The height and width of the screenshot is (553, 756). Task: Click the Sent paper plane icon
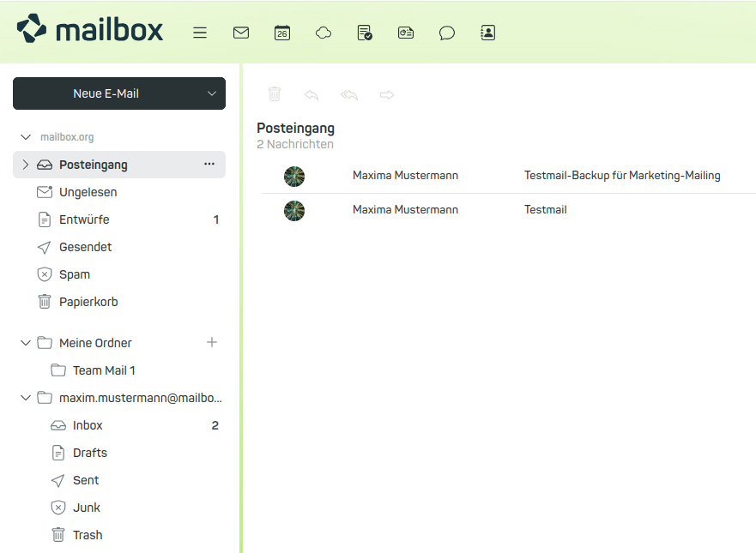tap(57, 481)
